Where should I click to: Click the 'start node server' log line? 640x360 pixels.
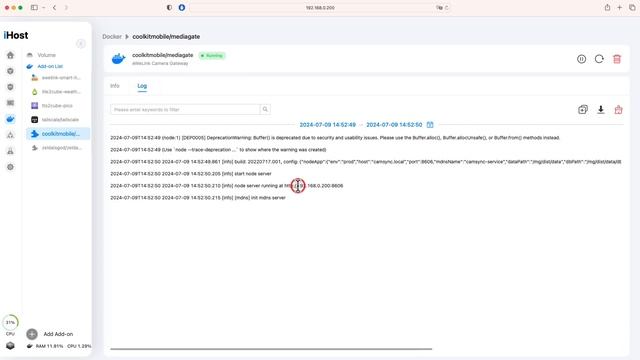(x=191, y=173)
